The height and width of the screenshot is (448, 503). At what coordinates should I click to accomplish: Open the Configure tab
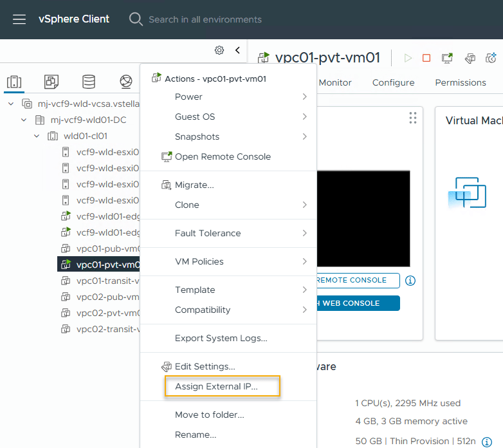click(393, 82)
